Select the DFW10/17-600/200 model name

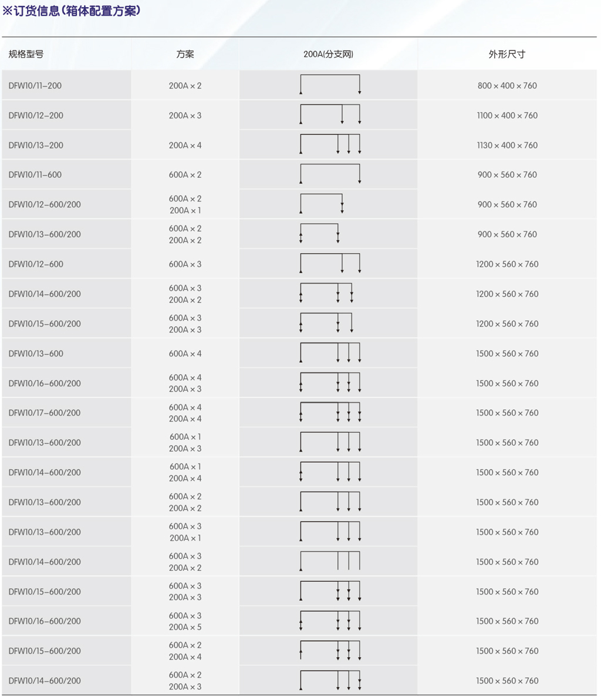[45, 413]
